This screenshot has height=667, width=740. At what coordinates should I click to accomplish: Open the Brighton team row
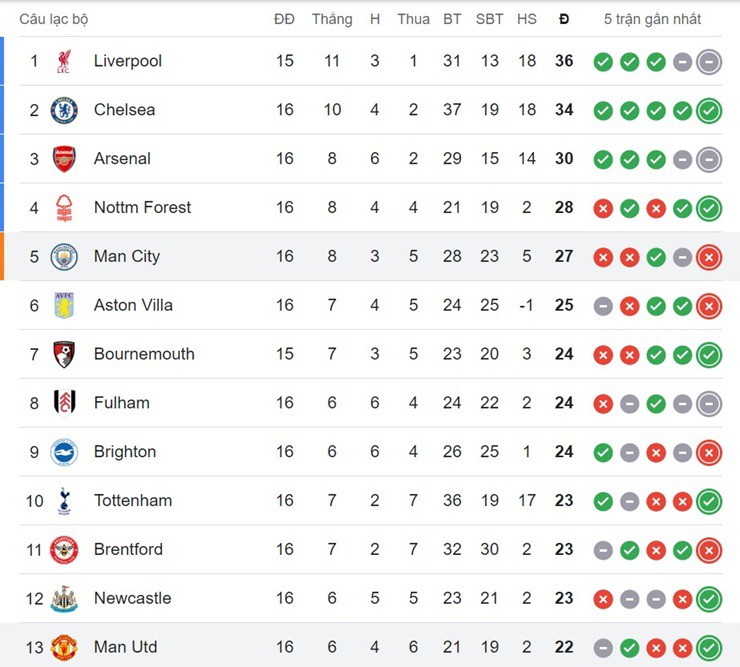point(125,452)
